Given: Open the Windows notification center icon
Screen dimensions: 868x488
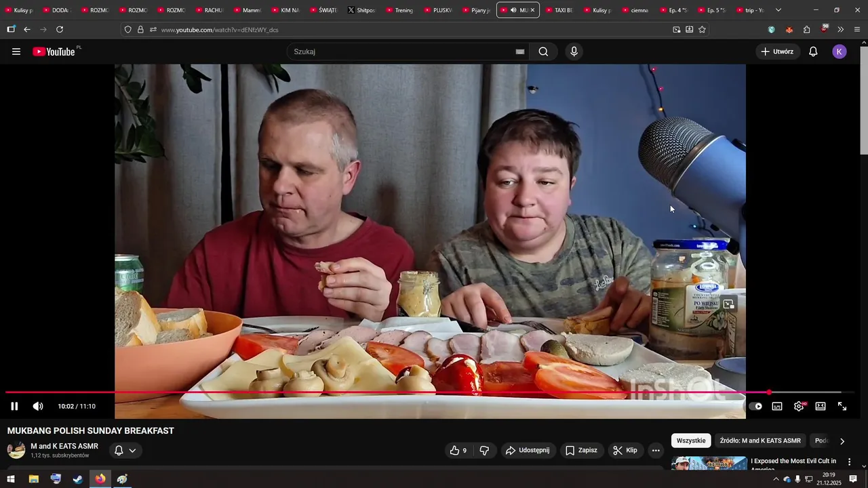Looking at the screenshot, I should point(853,479).
